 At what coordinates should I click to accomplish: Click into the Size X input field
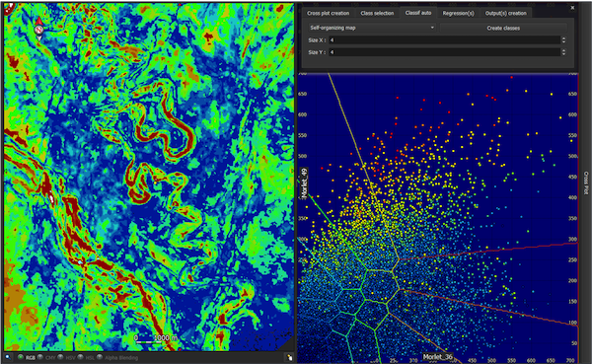point(445,40)
